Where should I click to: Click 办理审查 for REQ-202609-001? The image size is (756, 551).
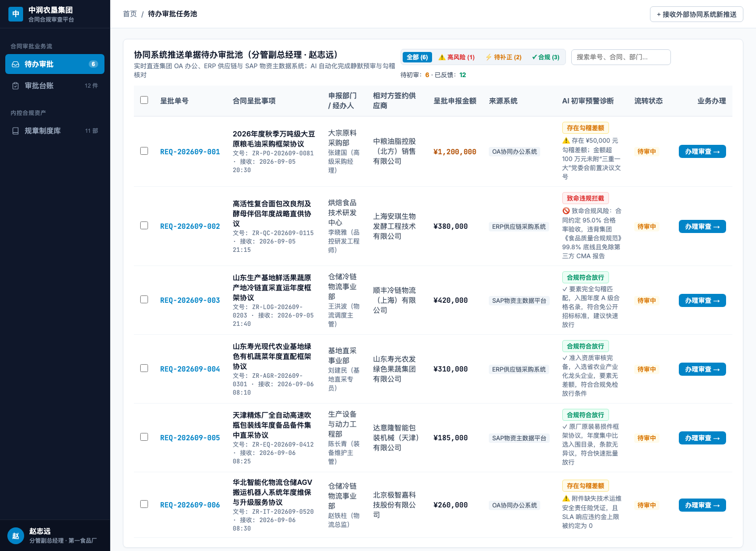pyautogui.click(x=702, y=152)
